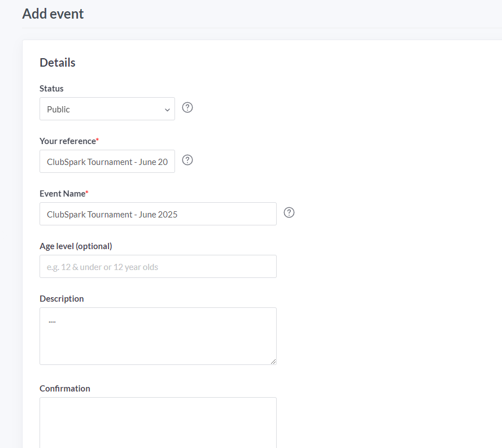
Task: Click the Event Name label text
Action: [62, 193]
